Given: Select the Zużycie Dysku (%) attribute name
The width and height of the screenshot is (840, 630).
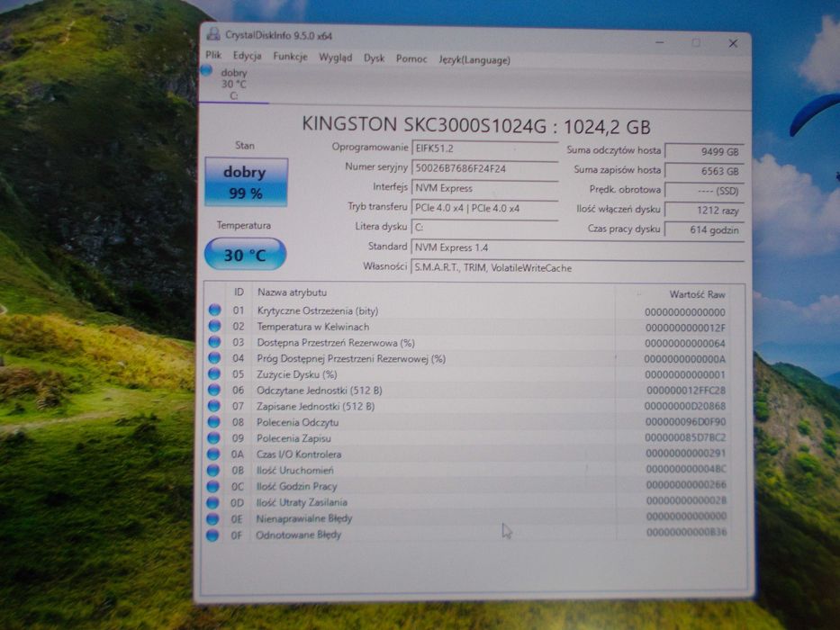Looking at the screenshot, I should tap(296, 374).
